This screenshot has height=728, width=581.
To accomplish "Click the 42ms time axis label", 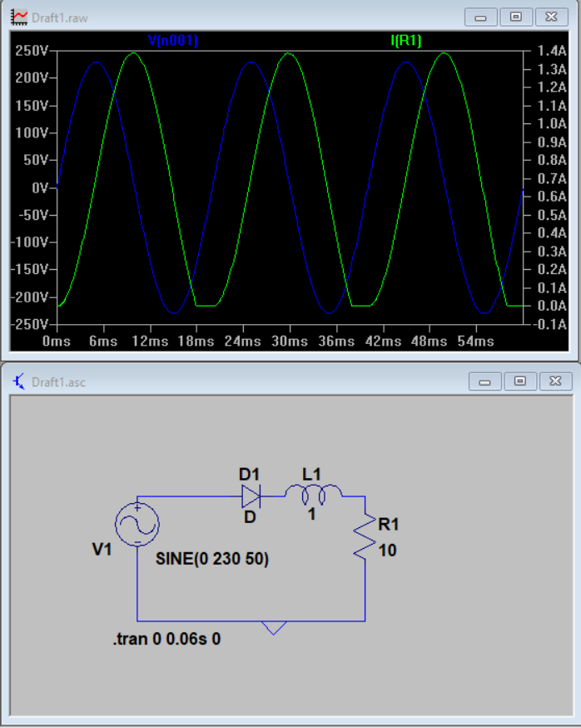I will (383, 342).
